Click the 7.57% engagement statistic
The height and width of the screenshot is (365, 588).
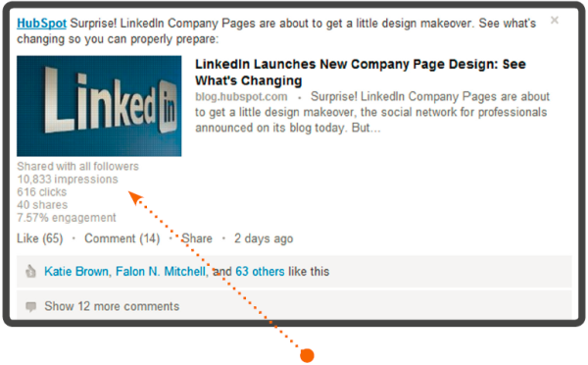67,218
